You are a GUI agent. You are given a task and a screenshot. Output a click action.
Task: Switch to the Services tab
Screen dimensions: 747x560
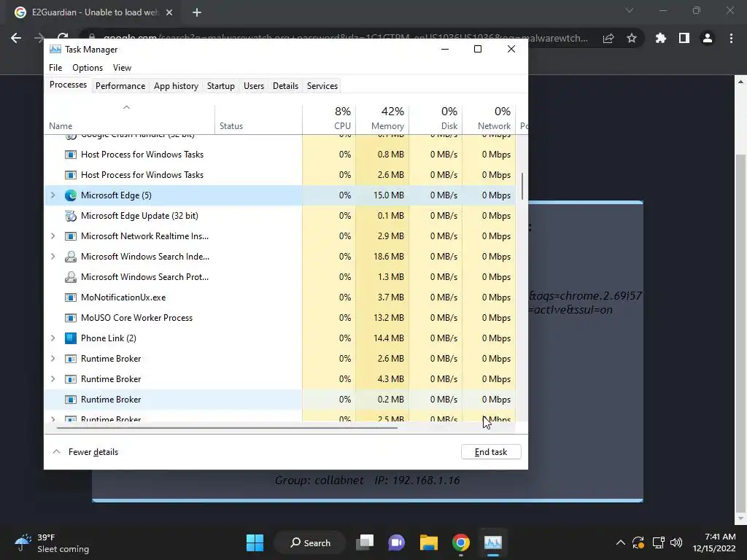click(x=322, y=86)
